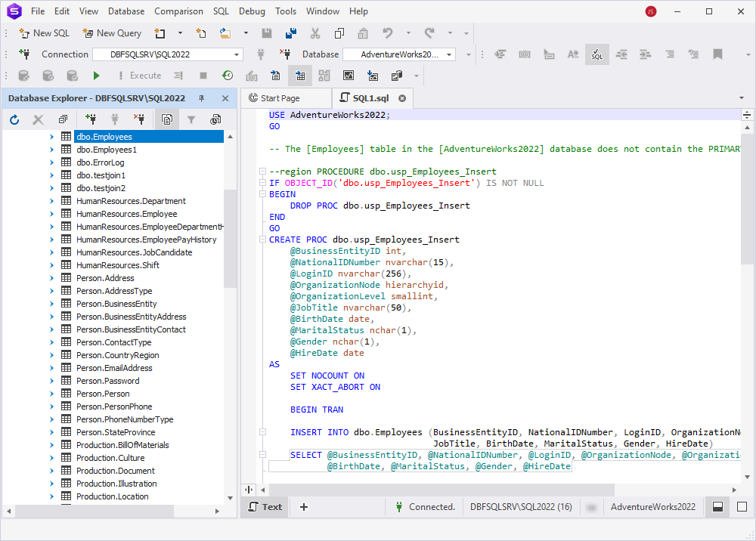Toggle the SQL syntax check icon
Screen dimensions: 756x541
click(597, 54)
